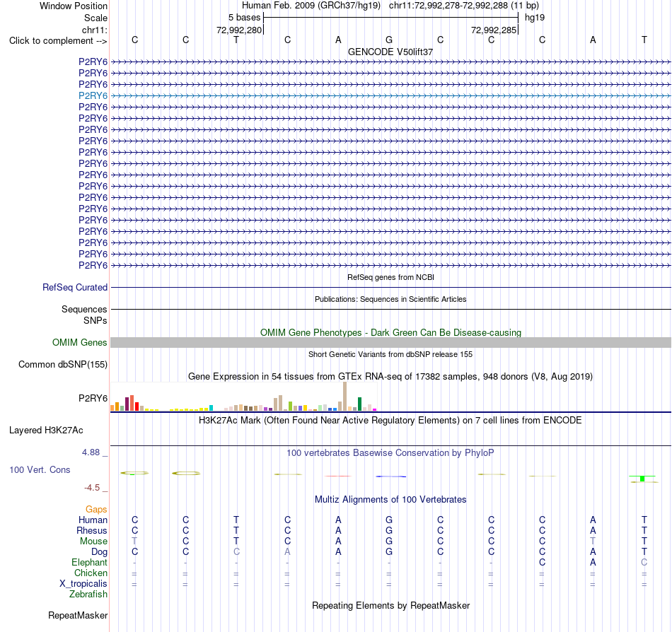This screenshot has height=632, width=672.
Task: Click the RepeatMasker track label
Action: click(x=78, y=615)
